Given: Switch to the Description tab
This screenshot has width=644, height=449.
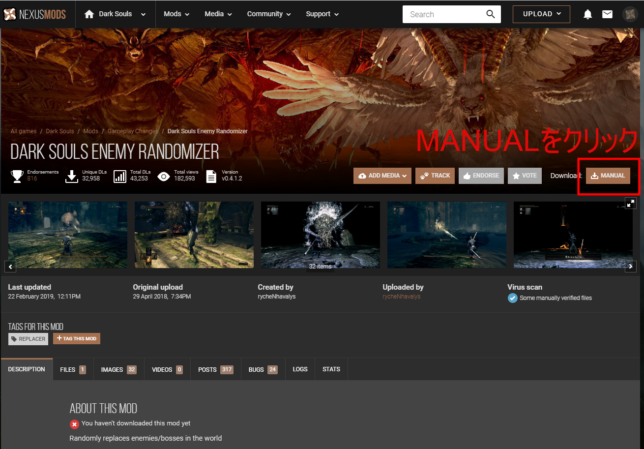Looking at the screenshot, I should click(x=27, y=369).
